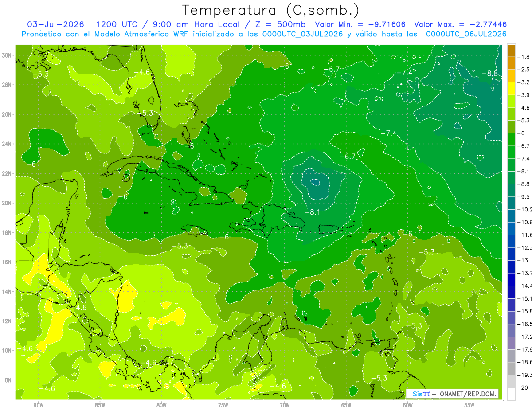Image resolution: width=532 pixels, height=411 pixels.
Task: Click the -13 label on the color scale
Action: click(523, 260)
